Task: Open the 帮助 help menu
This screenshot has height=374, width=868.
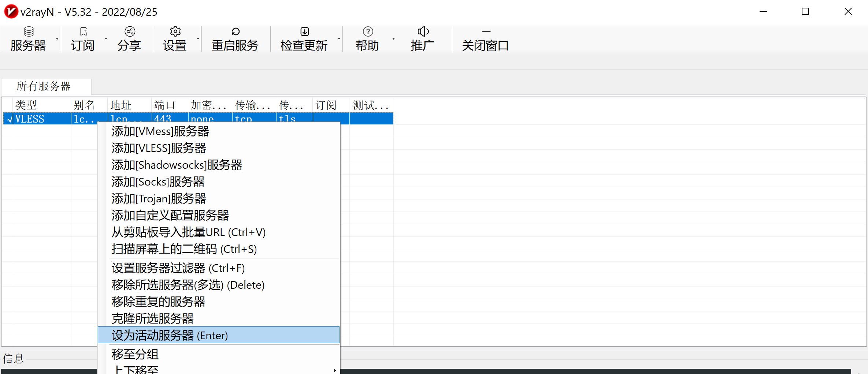Action: (x=367, y=39)
